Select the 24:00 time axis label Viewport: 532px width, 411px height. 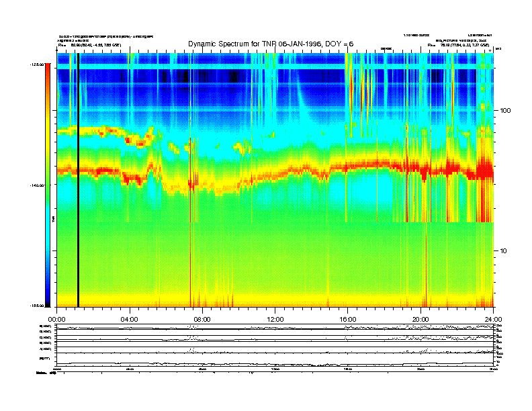pyautogui.click(x=493, y=320)
